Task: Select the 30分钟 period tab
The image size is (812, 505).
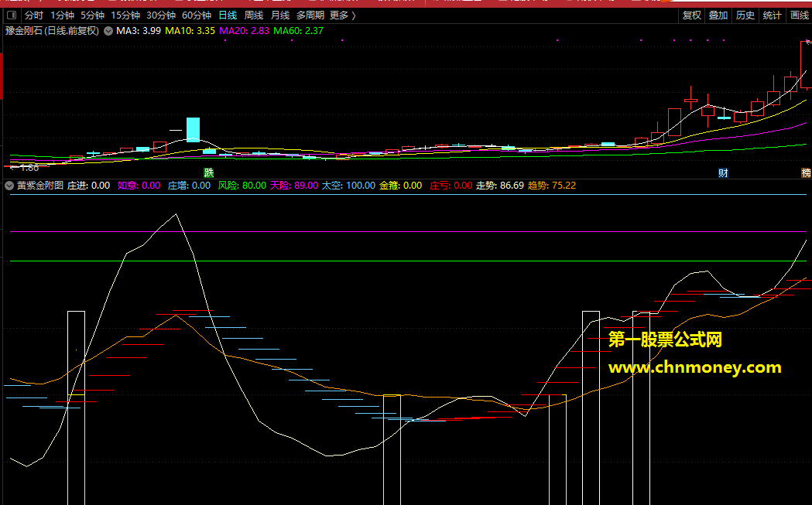Action: (161, 15)
